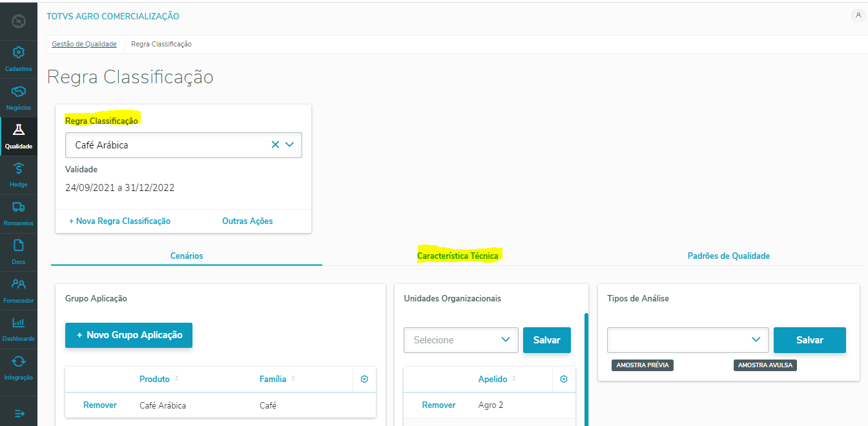This screenshot has height=426, width=868.
Task: Click the Café cell in Família column
Action: (x=268, y=405)
